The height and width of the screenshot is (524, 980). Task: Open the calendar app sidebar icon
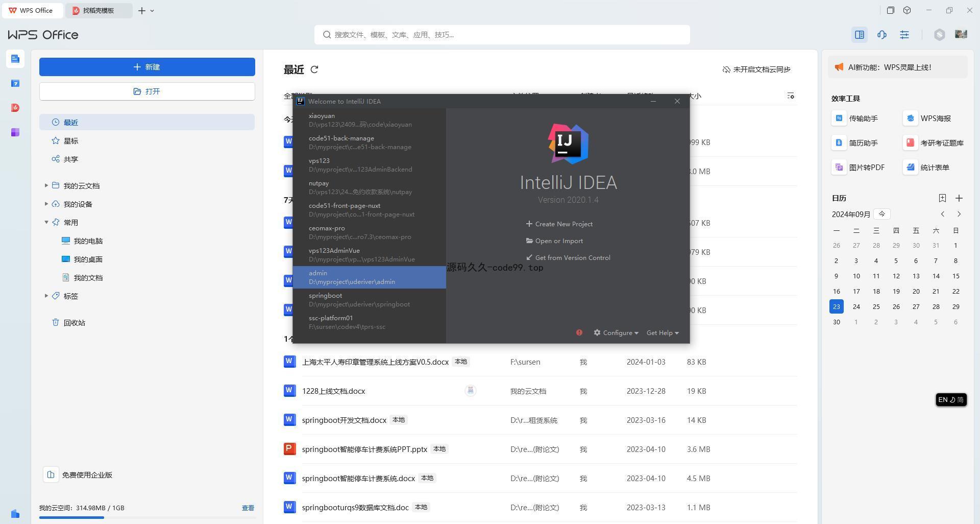click(15, 83)
